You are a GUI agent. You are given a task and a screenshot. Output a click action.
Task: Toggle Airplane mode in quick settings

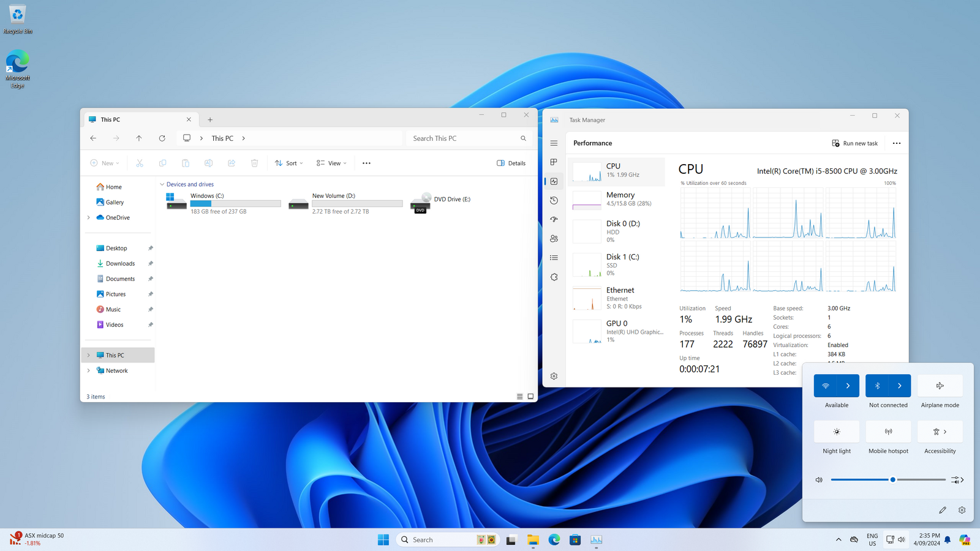coord(940,386)
